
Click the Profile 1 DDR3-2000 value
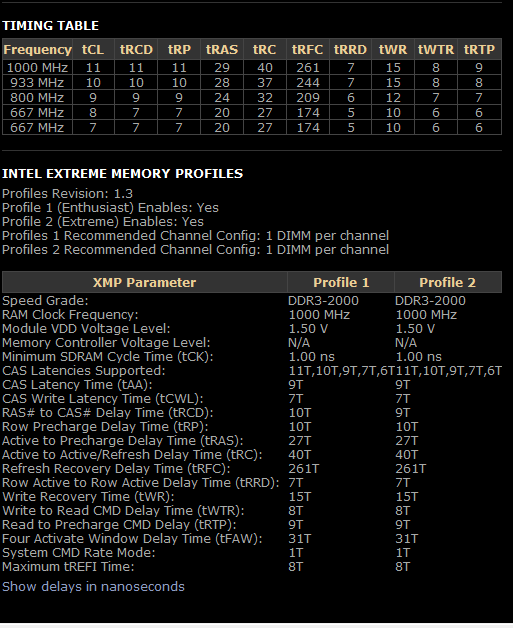[324, 300]
